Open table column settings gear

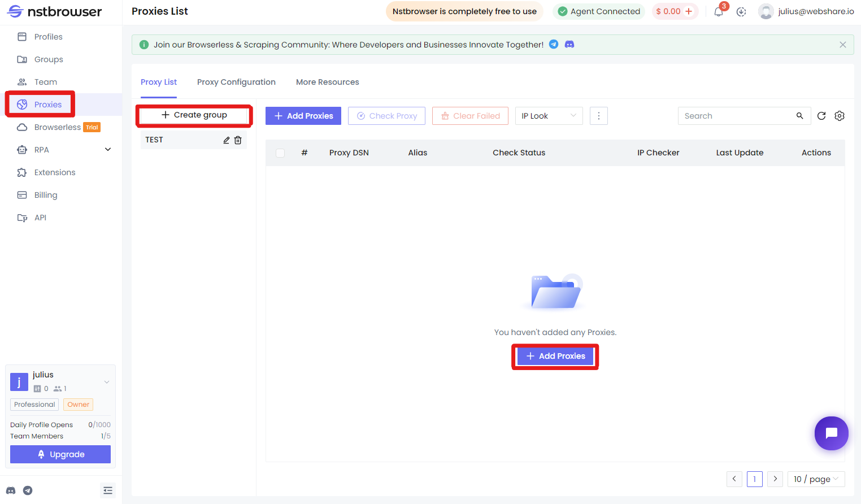point(840,116)
